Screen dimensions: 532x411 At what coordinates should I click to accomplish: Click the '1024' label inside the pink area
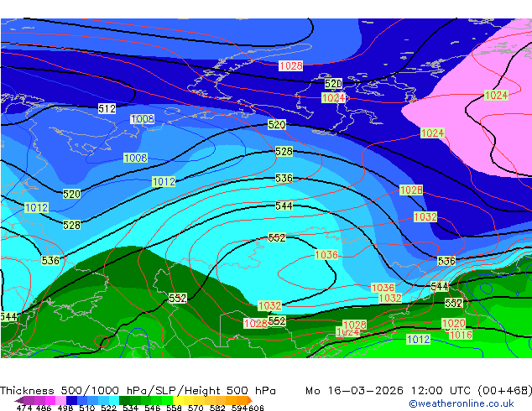(x=497, y=96)
